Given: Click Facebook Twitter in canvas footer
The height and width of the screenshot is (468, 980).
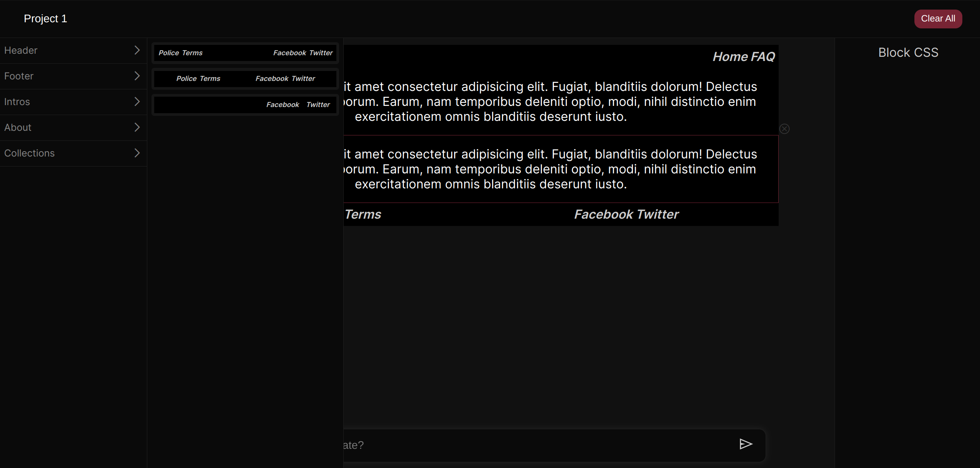Looking at the screenshot, I should (x=626, y=214).
